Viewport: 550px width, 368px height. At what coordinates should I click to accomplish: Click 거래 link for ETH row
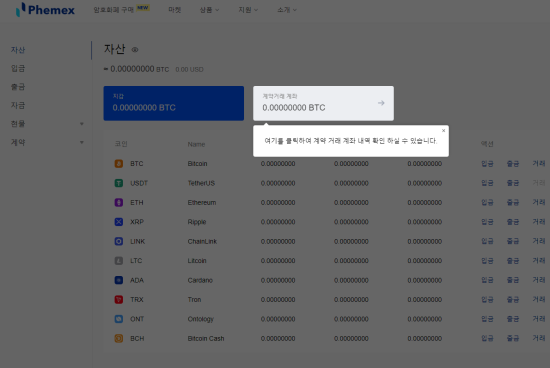pos(539,202)
